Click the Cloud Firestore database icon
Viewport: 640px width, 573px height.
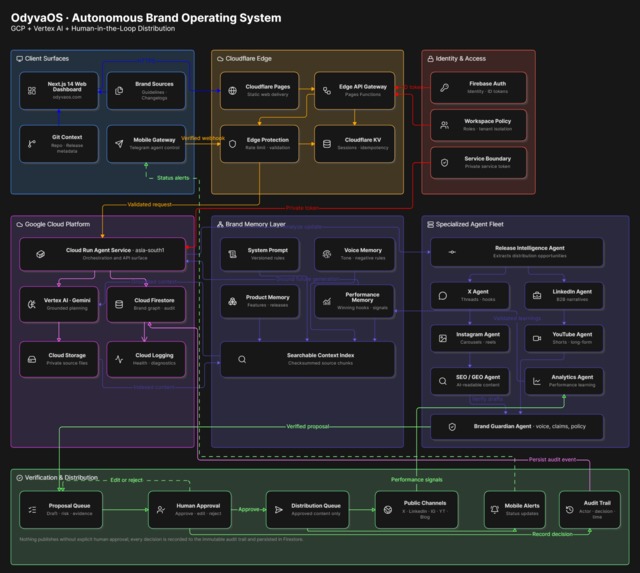pyautogui.click(x=119, y=304)
